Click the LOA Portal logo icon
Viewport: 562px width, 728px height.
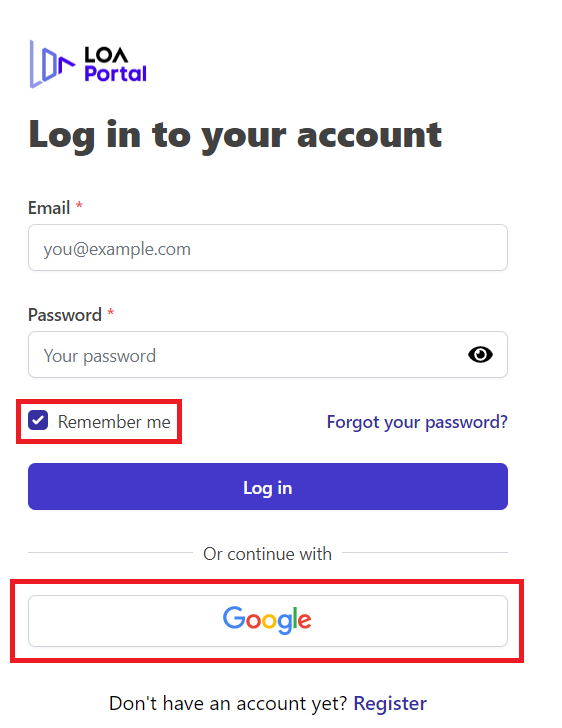pos(52,64)
